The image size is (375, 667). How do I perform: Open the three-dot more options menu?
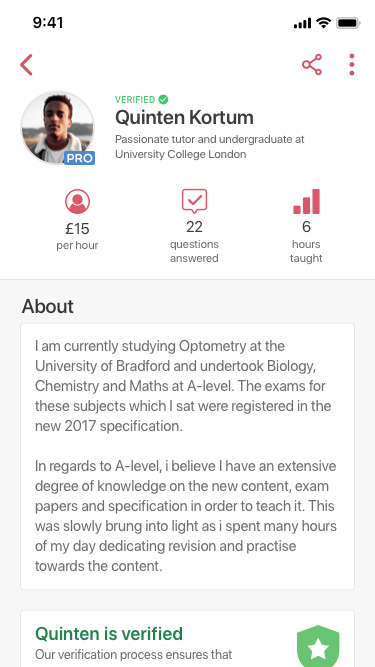(352, 65)
